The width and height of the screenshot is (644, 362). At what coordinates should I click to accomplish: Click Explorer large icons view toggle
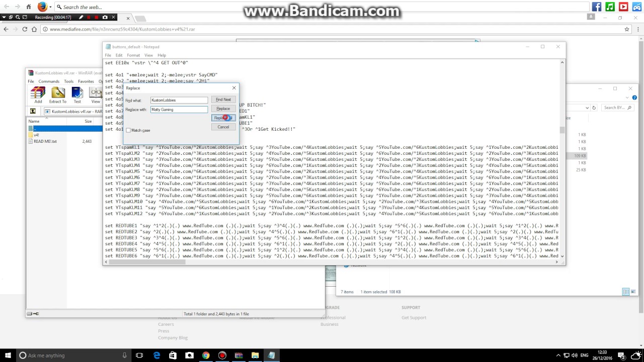634,292
